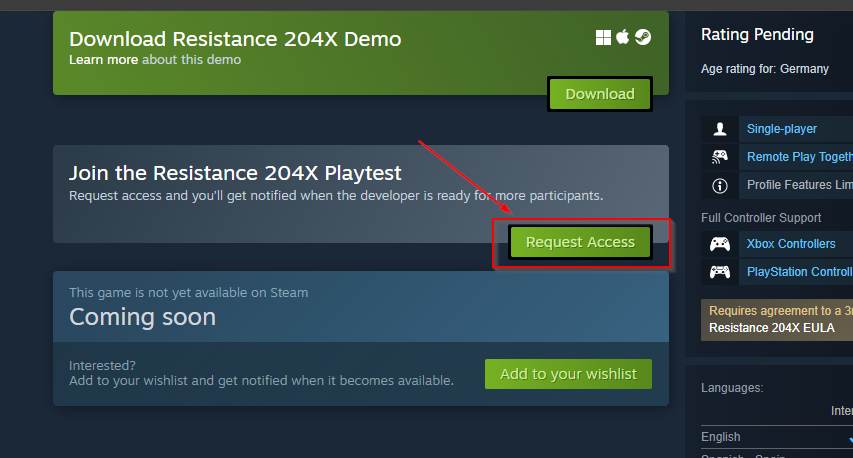This screenshot has width=853, height=458.
Task: Click the Rating Pending heading
Action: tap(757, 35)
